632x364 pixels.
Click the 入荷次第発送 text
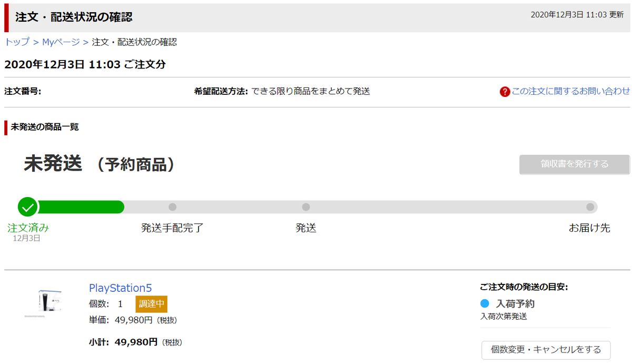coord(503,317)
